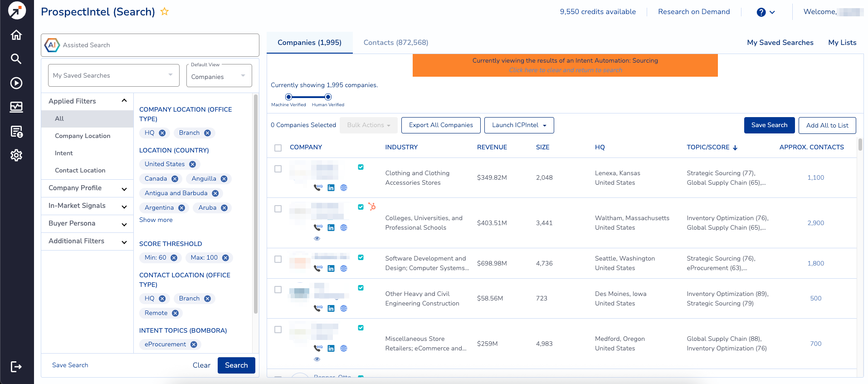Open Research on Demand link
The image size is (868, 384).
[694, 12]
